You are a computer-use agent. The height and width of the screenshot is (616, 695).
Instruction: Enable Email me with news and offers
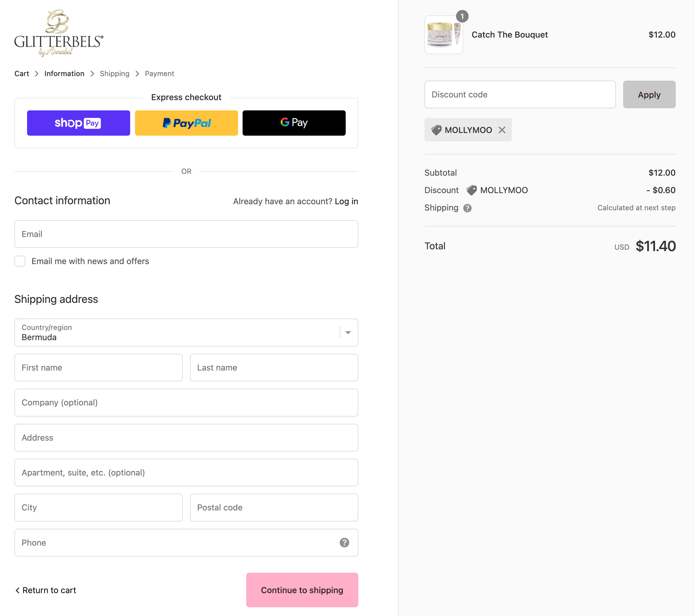20,261
